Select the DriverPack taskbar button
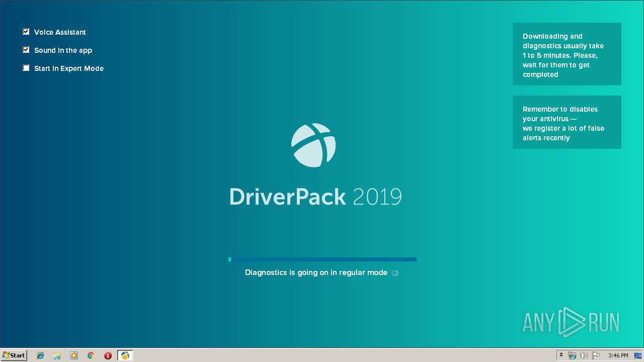The image size is (644, 362). (x=125, y=355)
